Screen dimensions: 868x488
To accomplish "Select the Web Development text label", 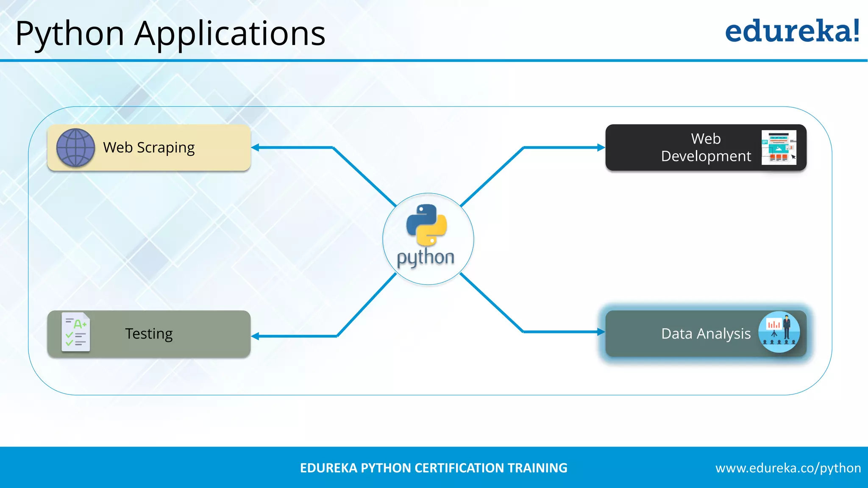I will tap(706, 147).
